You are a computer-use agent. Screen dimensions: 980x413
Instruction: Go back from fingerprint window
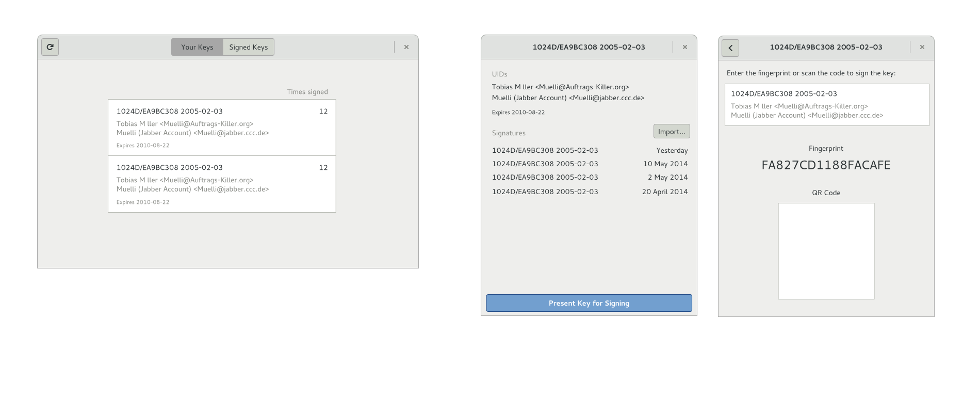point(730,48)
